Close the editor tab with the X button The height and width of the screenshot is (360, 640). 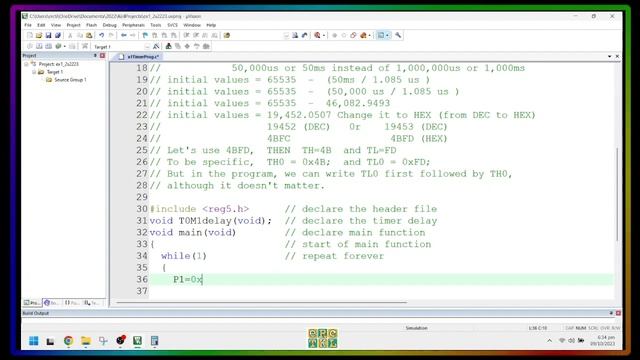coord(617,56)
